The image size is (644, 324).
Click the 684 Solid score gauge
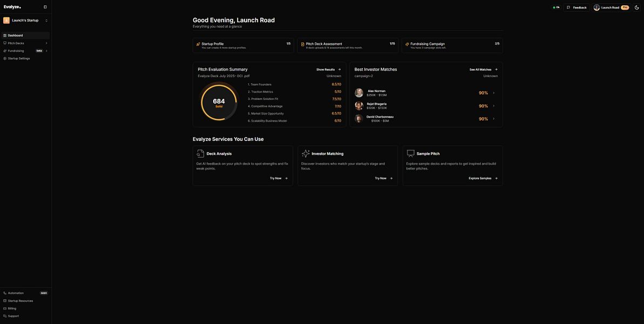(219, 102)
